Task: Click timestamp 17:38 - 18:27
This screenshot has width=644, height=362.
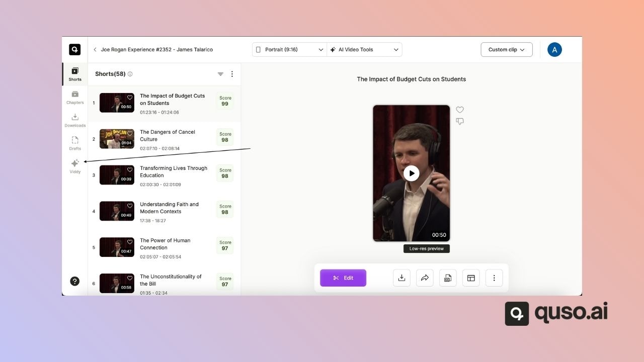Action: (x=153, y=221)
